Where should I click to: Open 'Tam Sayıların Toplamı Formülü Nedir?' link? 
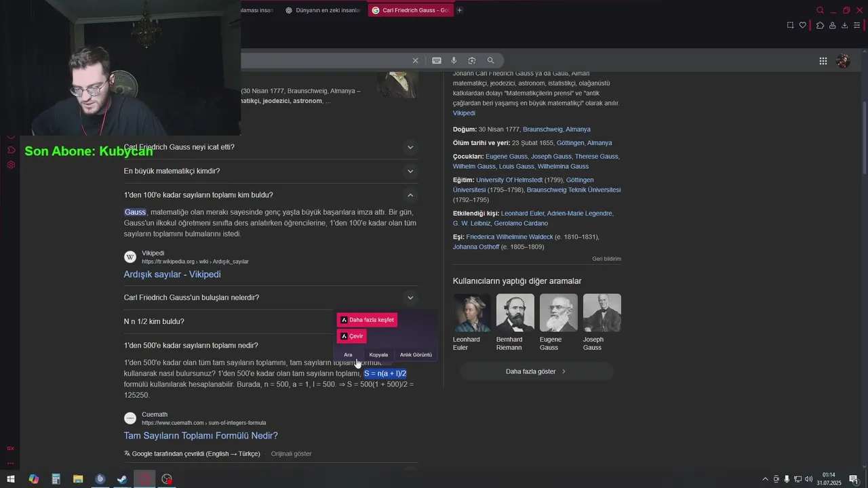point(201,436)
